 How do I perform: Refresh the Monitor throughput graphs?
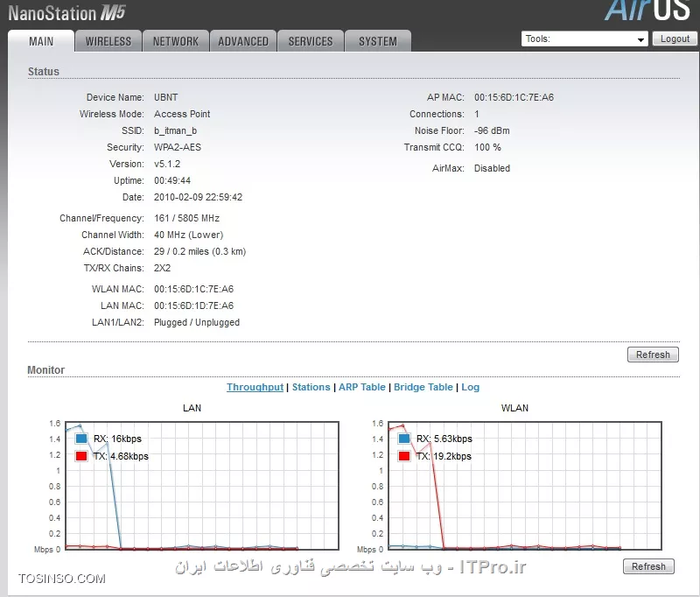(x=648, y=566)
